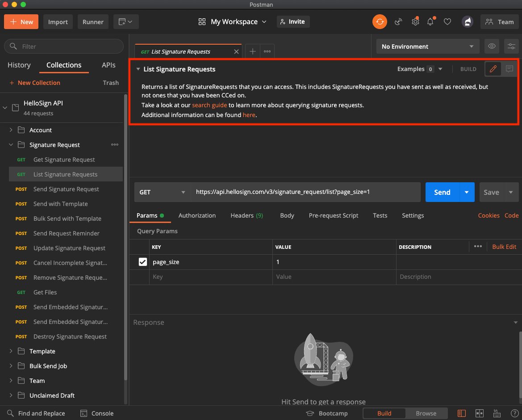Open the GET method dropdown
The height and width of the screenshot is (420, 522).
pyautogui.click(x=162, y=192)
